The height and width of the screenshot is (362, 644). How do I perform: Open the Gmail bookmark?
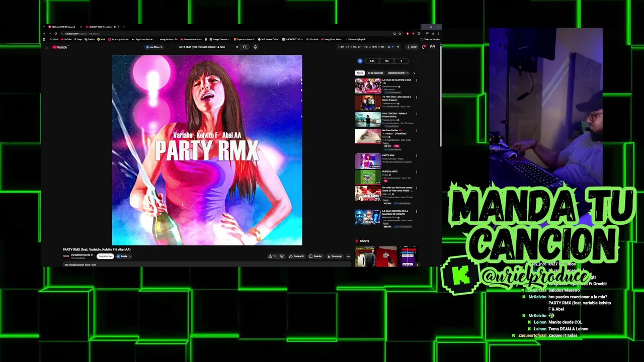pyautogui.click(x=54, y=39)
